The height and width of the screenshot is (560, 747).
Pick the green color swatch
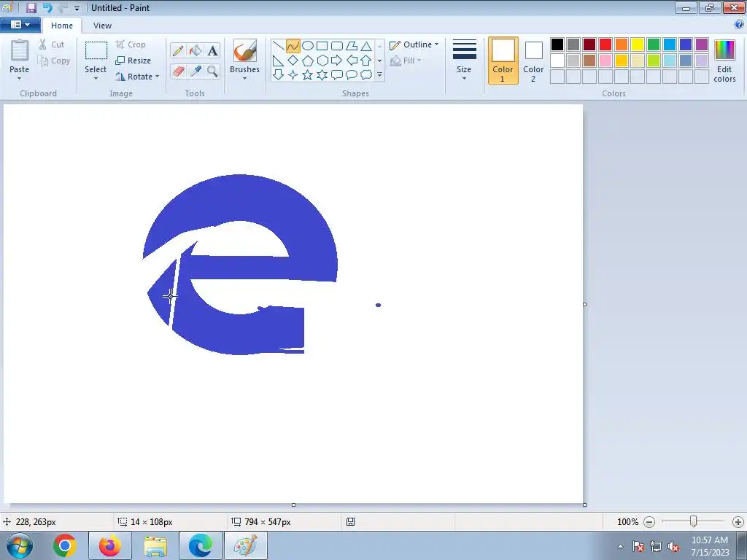pos(654,44)
